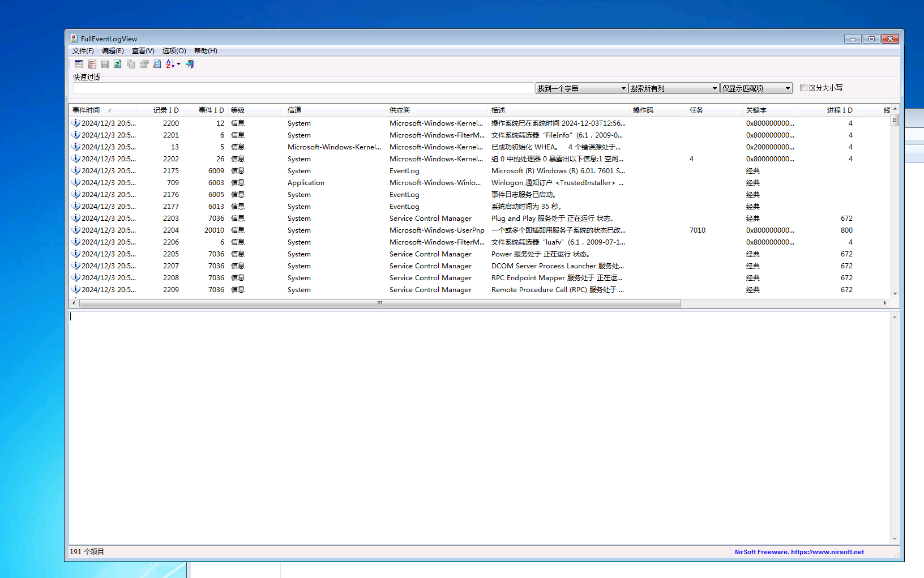Click the 191 个项目 status bar text
The height and width of the screenshot is (578, 924).
(87, 552)
